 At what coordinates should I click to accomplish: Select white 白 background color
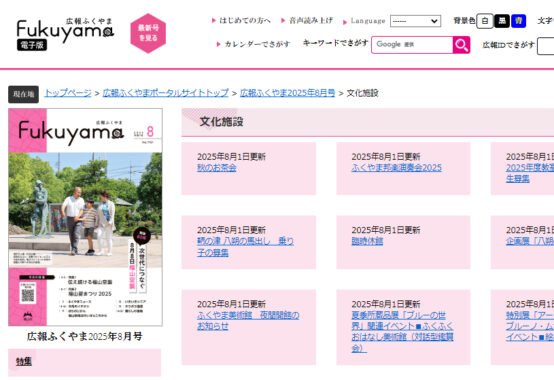(485, 21)
